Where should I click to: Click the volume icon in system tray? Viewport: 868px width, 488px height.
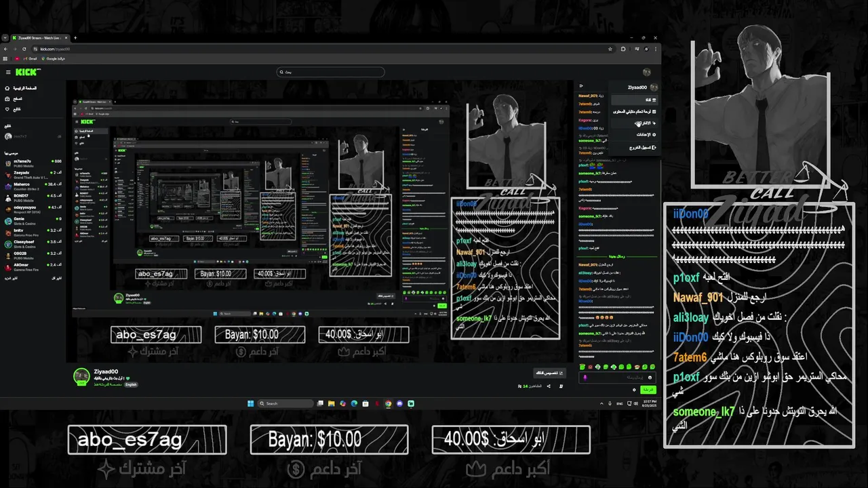tap(635, 403)
